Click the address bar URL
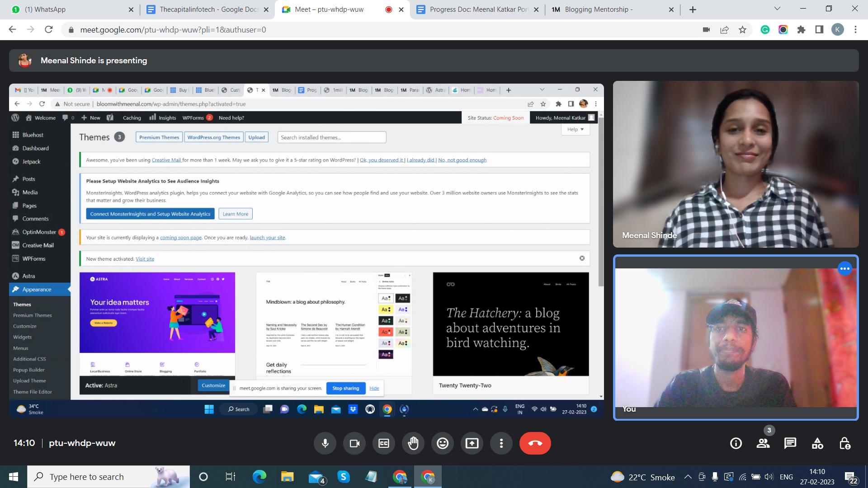868x488 pixels. [173, 29]
